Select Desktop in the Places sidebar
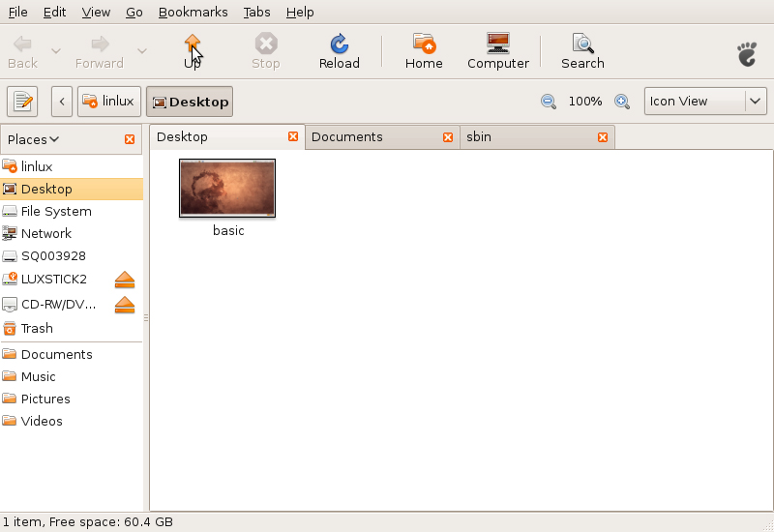This screenshot has width=774, height=532. point(72,189)
